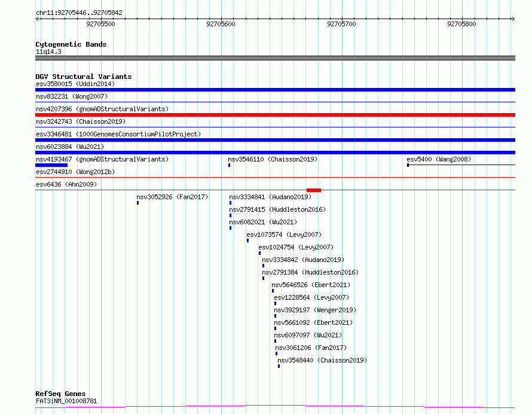Click the thick red segment on esv6436
This screenshot has width=532, height=414.
[x=314, y=190]
